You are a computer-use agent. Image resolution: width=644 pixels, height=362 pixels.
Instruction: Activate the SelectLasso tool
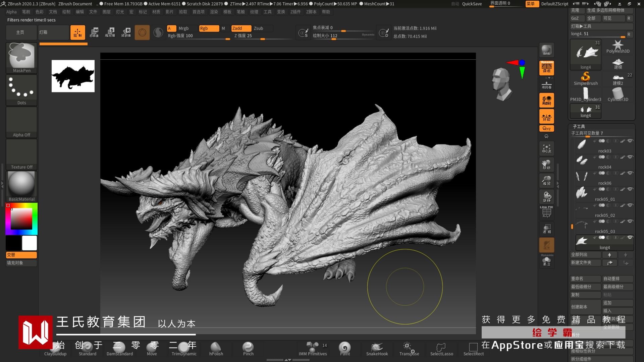coord(441,349)
